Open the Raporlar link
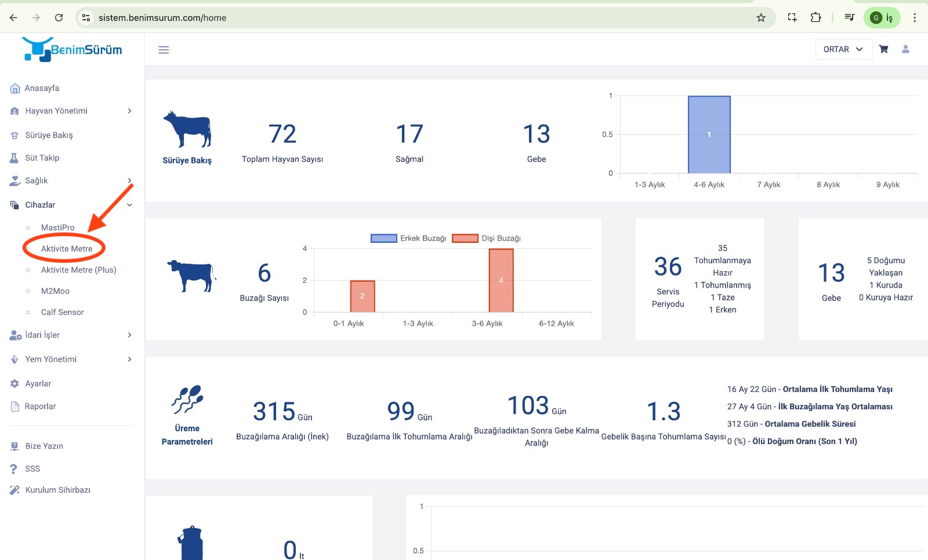The width and height of the screenshot is (928, 560). click(x=40, y=406)
